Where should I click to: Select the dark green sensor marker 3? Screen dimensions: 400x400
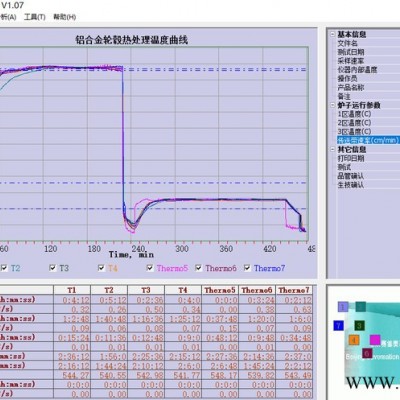[x=359, y=325]
